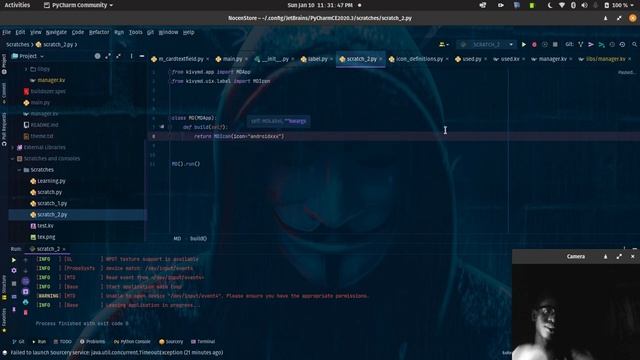Expand the libpy folder in project tree
The height and width of the screenshot is (360, 640).
[x=26, y=69]
